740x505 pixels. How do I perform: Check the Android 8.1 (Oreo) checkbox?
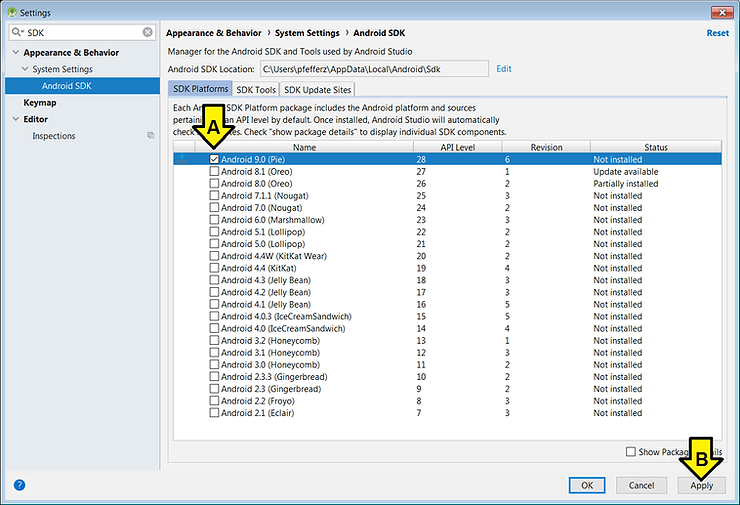pos(214,172)
